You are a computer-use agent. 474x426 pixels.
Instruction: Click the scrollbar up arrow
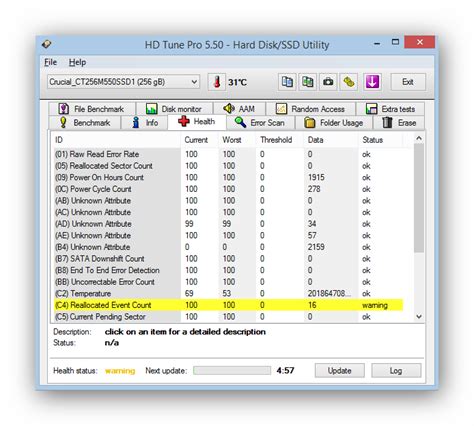point(419,138)
